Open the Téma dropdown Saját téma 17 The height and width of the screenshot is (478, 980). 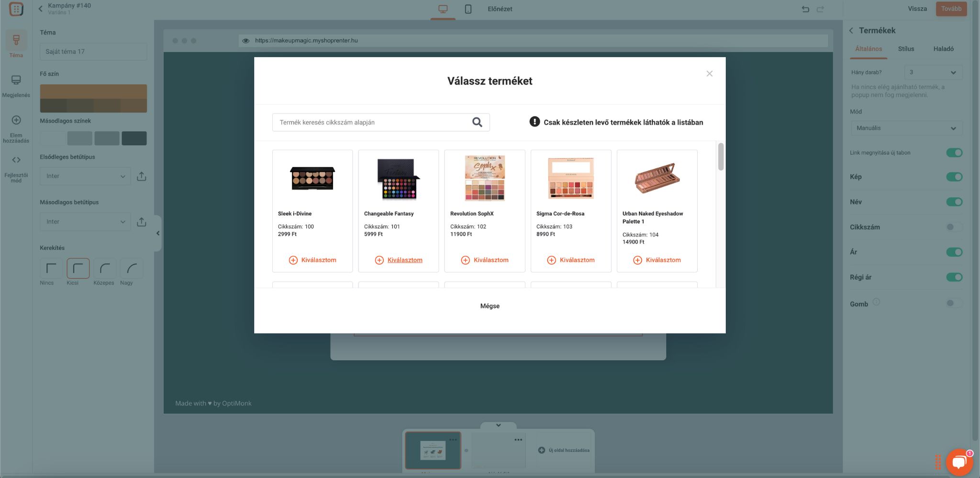click(x=93, y=51)
